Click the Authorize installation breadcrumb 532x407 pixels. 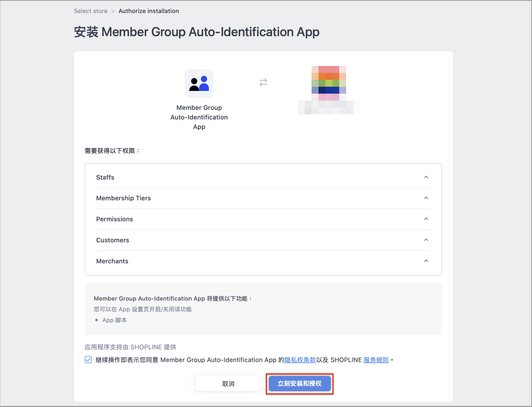(149, 11)
